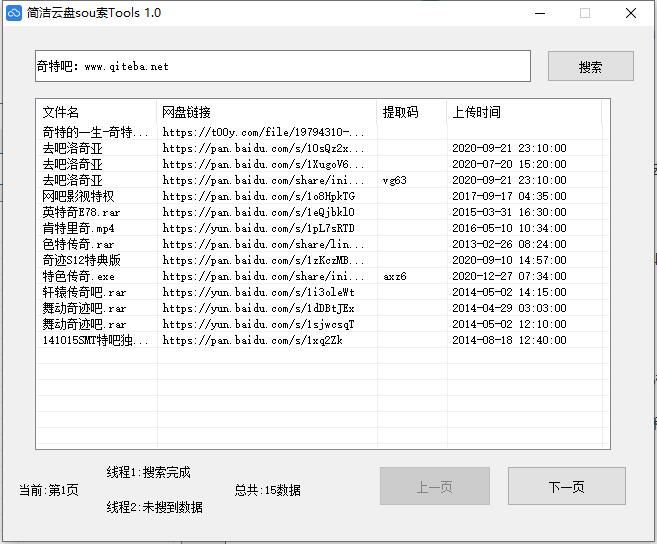Viewport: 657px width, 544px height.
Task: Sort list by 上传时间 header
Action: click(523, 112)
